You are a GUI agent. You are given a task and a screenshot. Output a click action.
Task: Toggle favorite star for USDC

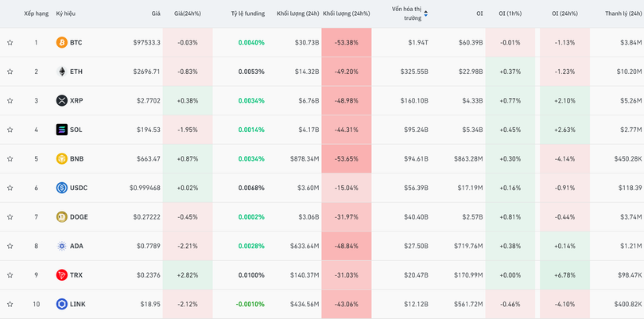[x=10, y=188]
